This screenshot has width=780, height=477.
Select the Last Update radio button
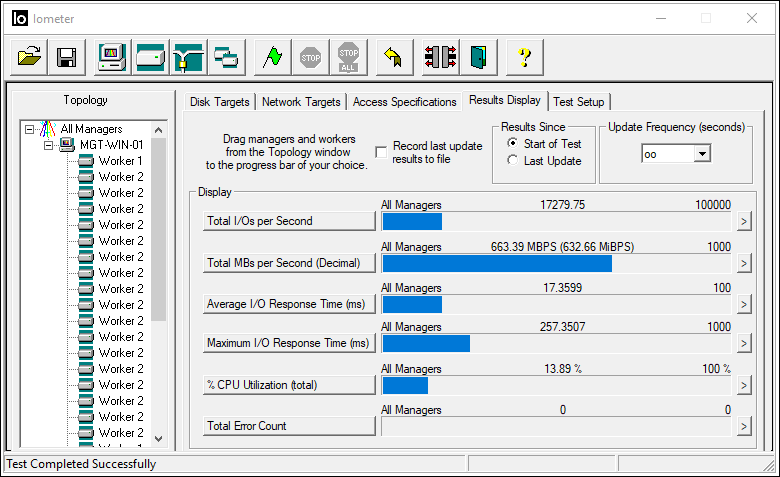pyautogui.click(x=513, y=161)
